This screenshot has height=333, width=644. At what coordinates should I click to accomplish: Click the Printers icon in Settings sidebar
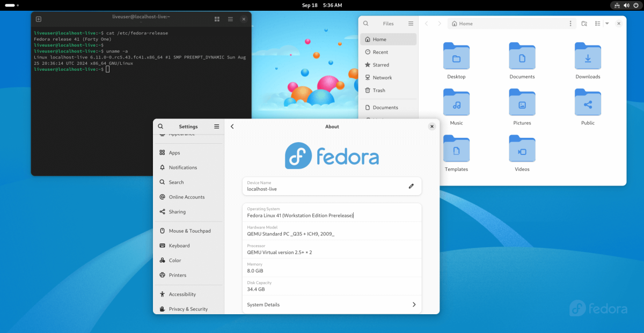[162, 275]
